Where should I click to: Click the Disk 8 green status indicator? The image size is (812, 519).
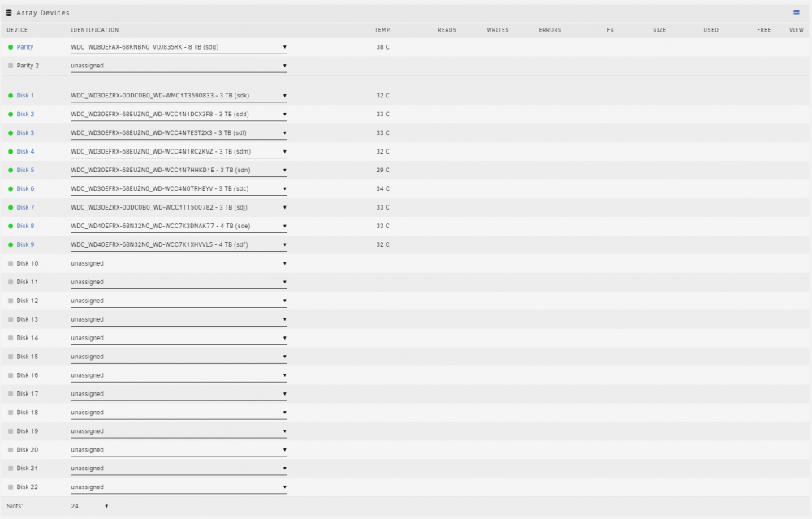(x=11, y=227)
